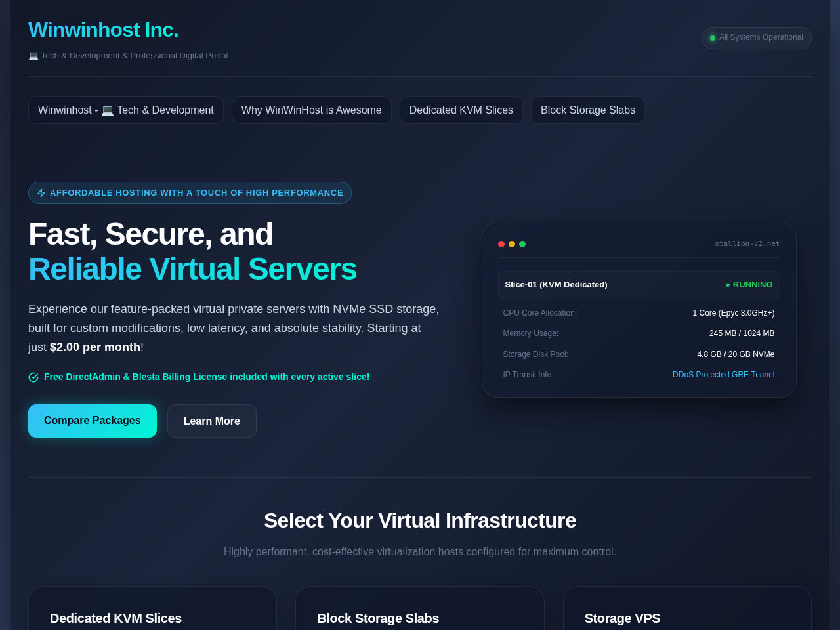The height and width of the screenshot is (630, 840).
Task: Click Reliable Virtual Servers heading
Action: [192, 269]
